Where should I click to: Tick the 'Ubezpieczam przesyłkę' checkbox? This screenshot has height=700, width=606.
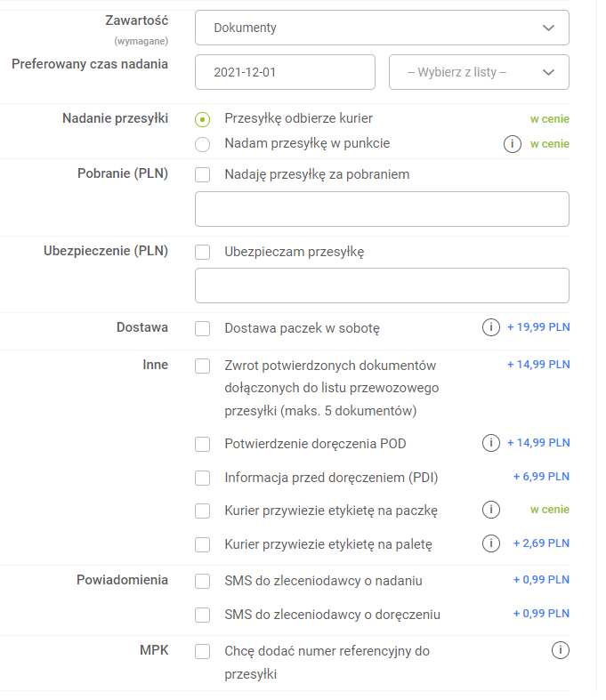[203, 252]
